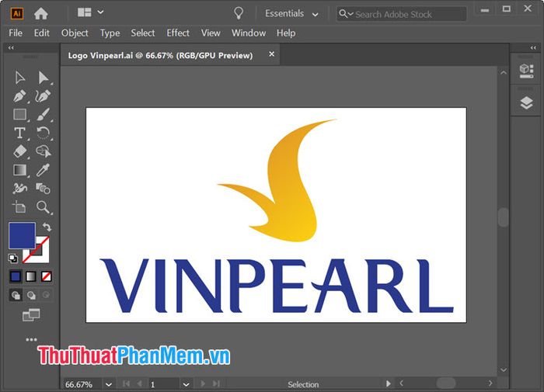Screen dimensions: 544x392
Task: Select the Warp tool
Action: coord(19,189)
